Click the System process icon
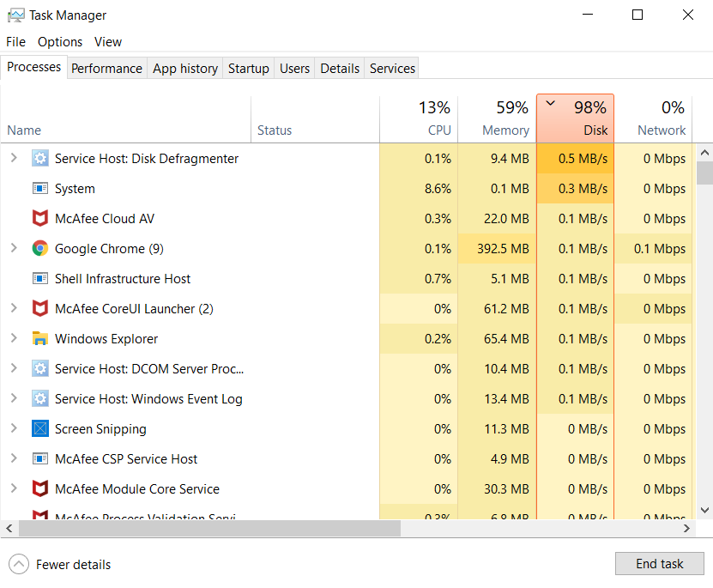This screenshot has width=713, height=588. pyautogui.click(x=40, y=188)
